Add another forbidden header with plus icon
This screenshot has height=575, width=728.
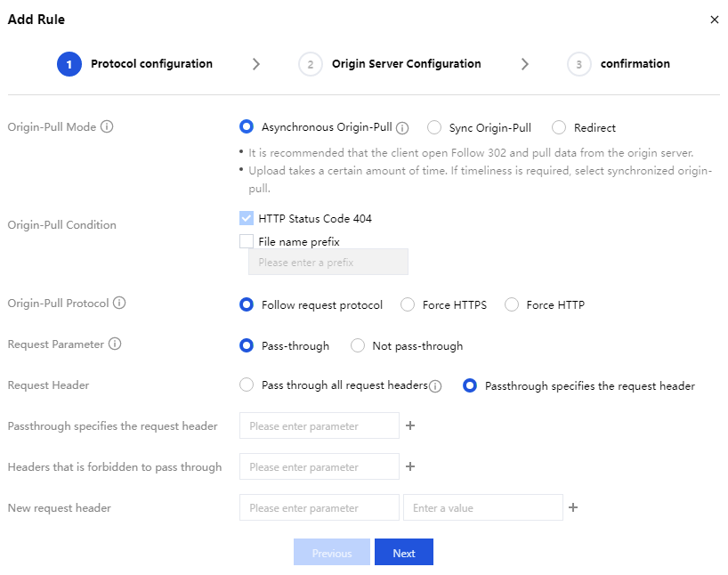410,467
